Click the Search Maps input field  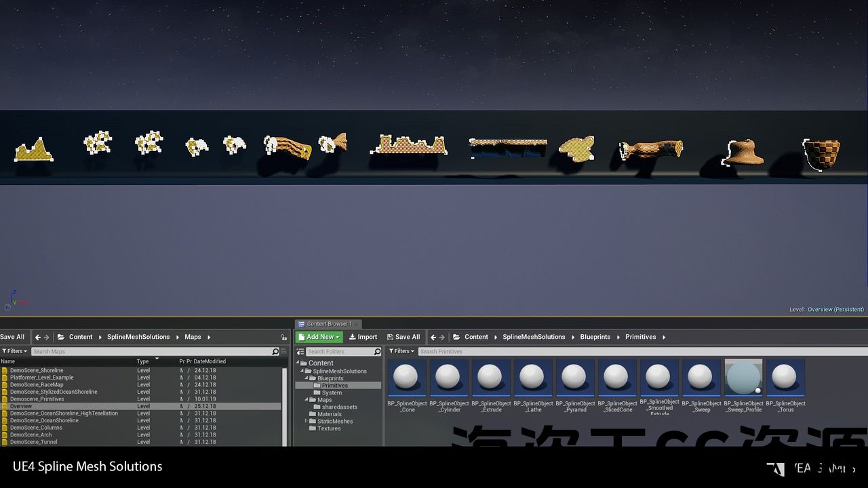coord(151,351)
